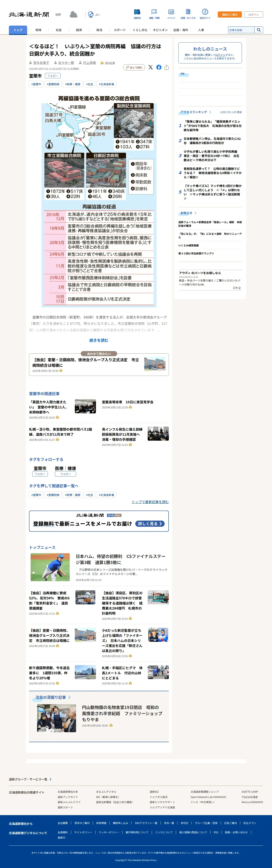272x868 pixels.
Task: Click the share/export icon beside Facebook
Action: coord(167,67)
